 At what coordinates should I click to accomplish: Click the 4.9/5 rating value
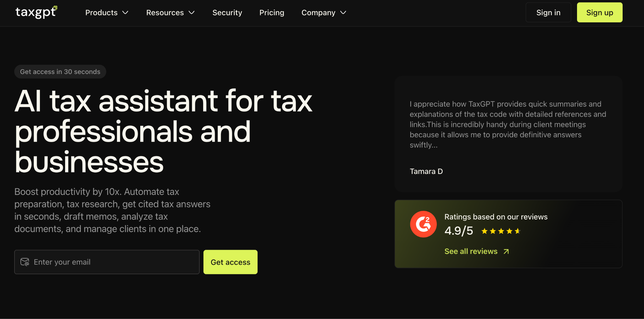click(458, 231)
